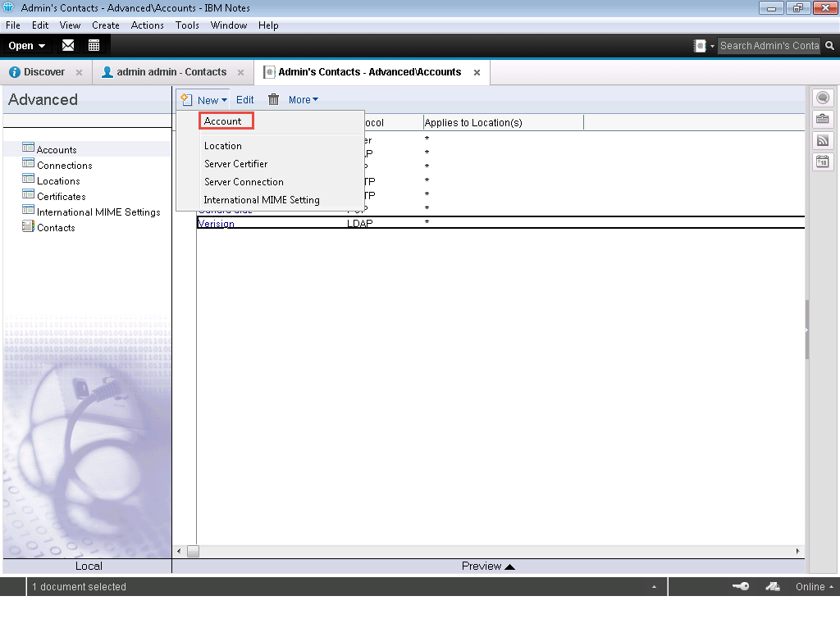840x628 pixels.
Task: Expand the More actions dropdown
Action: [303, 100]
